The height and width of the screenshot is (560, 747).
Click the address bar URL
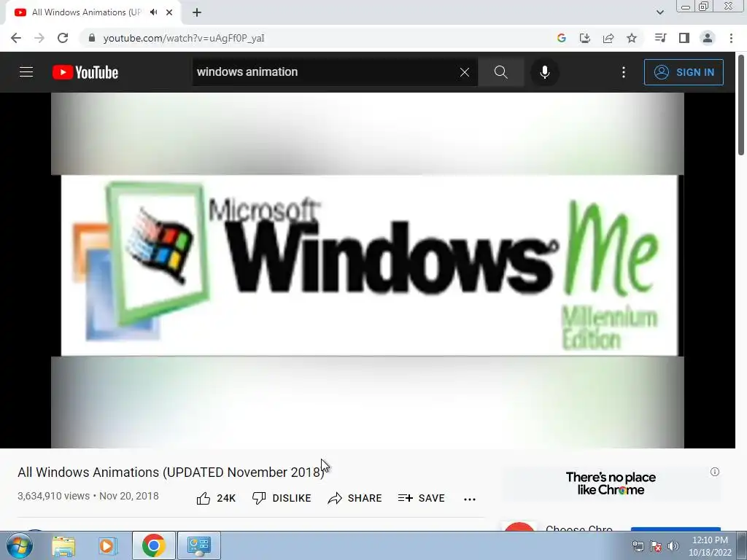(184, 38)
